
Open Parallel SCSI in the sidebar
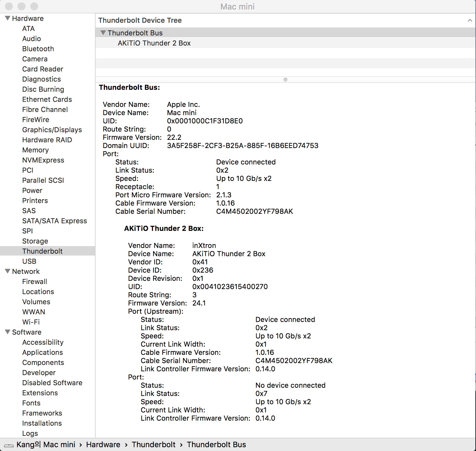tap(43, 180)
